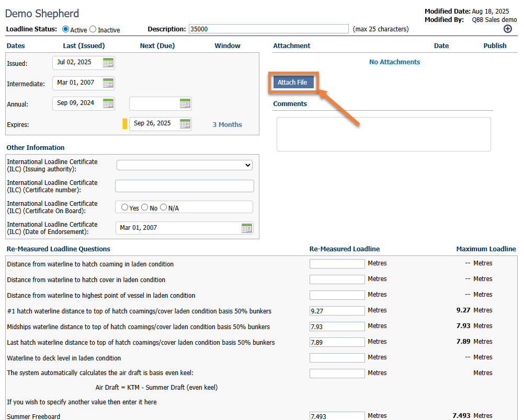The image size is (524, 420).
Task: Click into the Comments text area
Action: tap(383, 134)
